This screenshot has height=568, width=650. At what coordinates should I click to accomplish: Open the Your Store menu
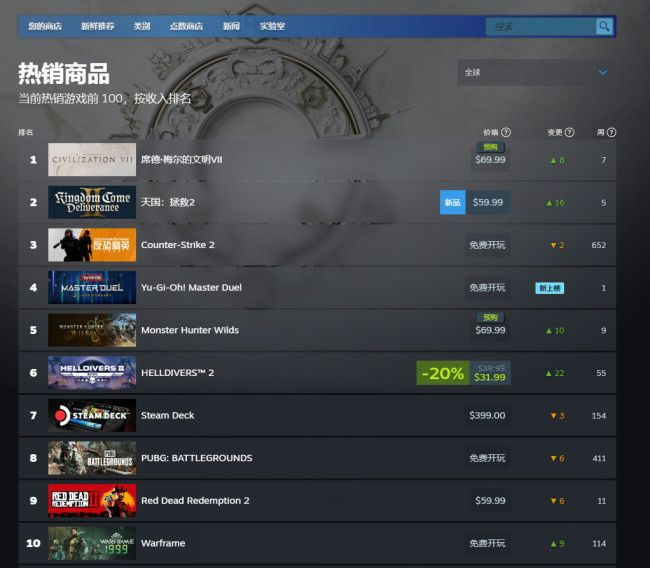click(45, 26)
